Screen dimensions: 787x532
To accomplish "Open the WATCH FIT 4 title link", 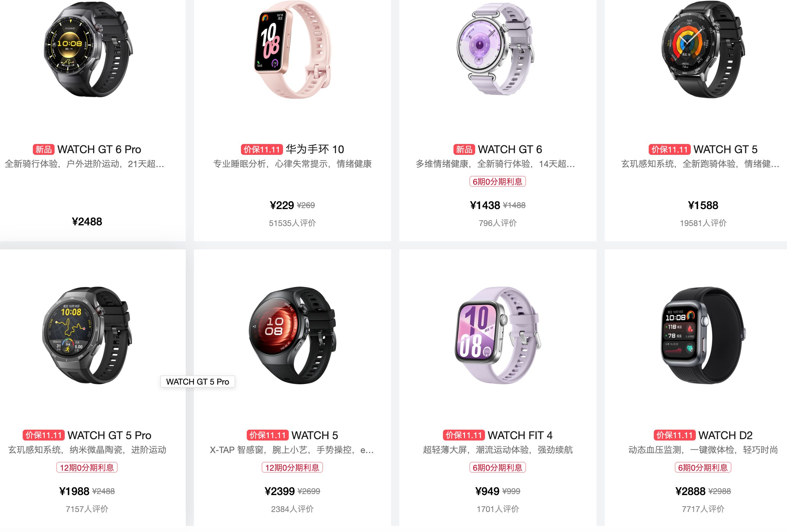I will 520,435.
